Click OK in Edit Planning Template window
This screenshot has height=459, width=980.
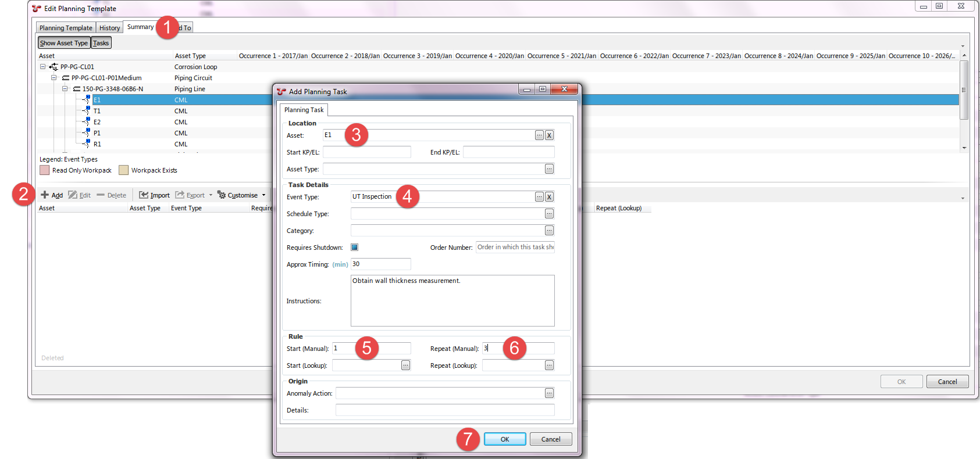pyautogui.click(x=901, y=382)
